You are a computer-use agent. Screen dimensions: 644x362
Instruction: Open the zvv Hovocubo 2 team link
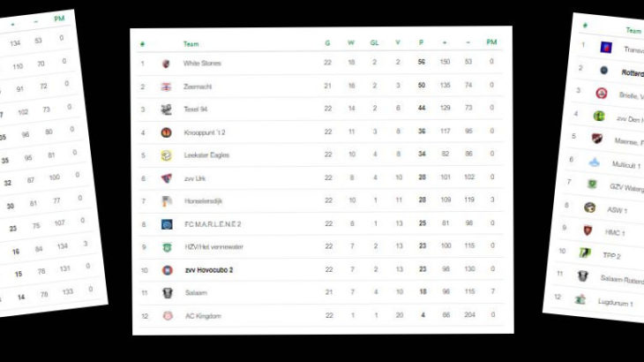209,270
